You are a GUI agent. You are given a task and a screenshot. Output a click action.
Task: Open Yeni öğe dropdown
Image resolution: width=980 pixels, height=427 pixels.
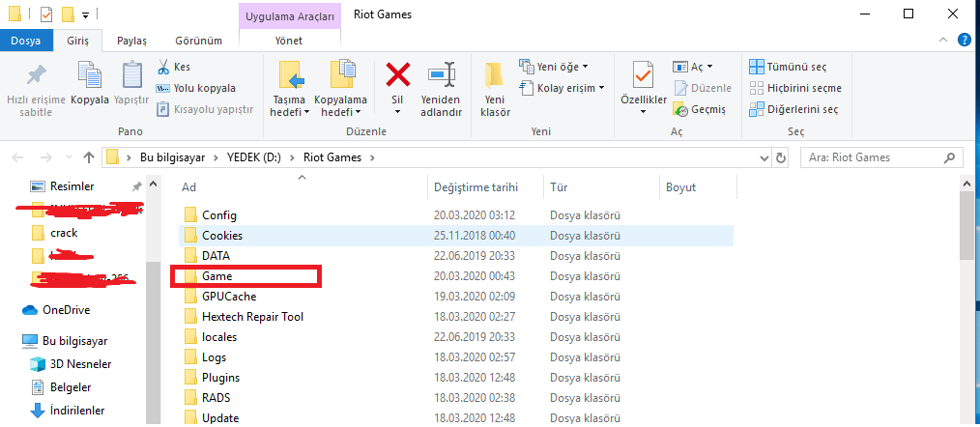(554, 67)
